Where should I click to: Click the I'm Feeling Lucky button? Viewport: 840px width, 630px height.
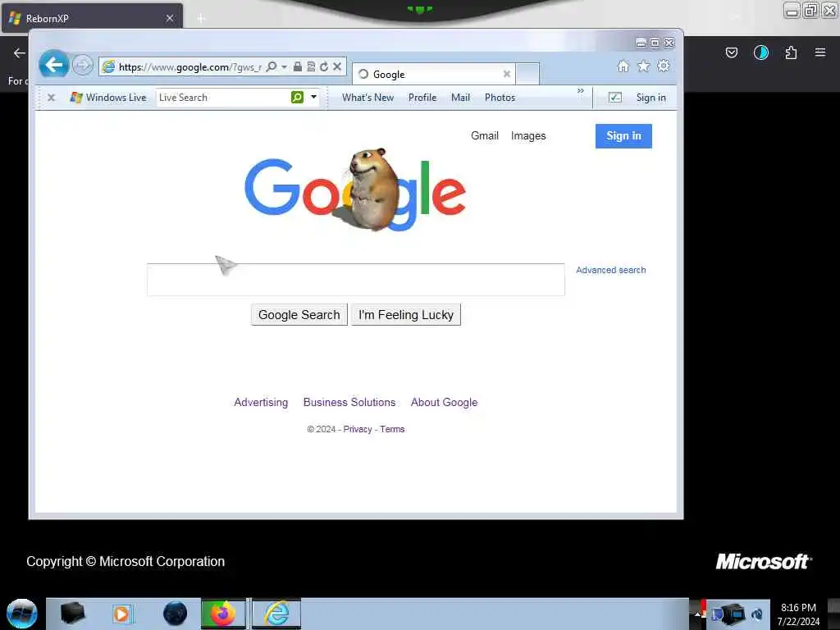[x=406, y=314]
